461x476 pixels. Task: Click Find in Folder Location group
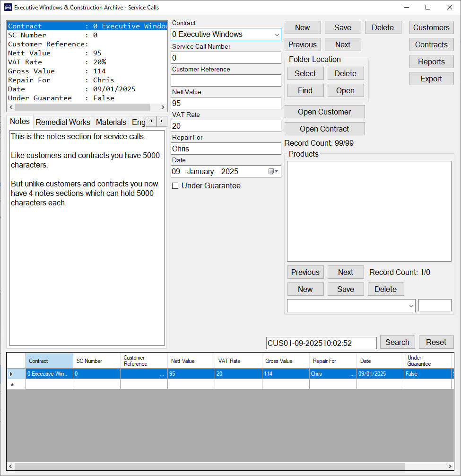coord(305,90)
